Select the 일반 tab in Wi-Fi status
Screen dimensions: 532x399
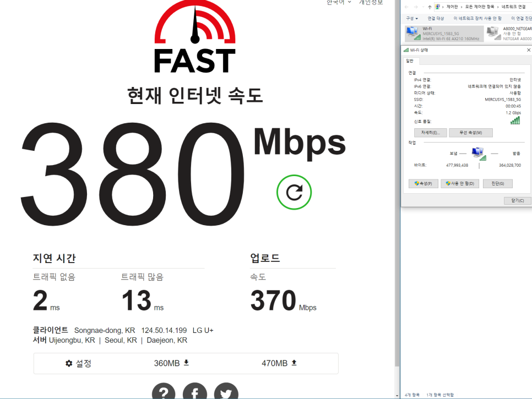point(411,61)
